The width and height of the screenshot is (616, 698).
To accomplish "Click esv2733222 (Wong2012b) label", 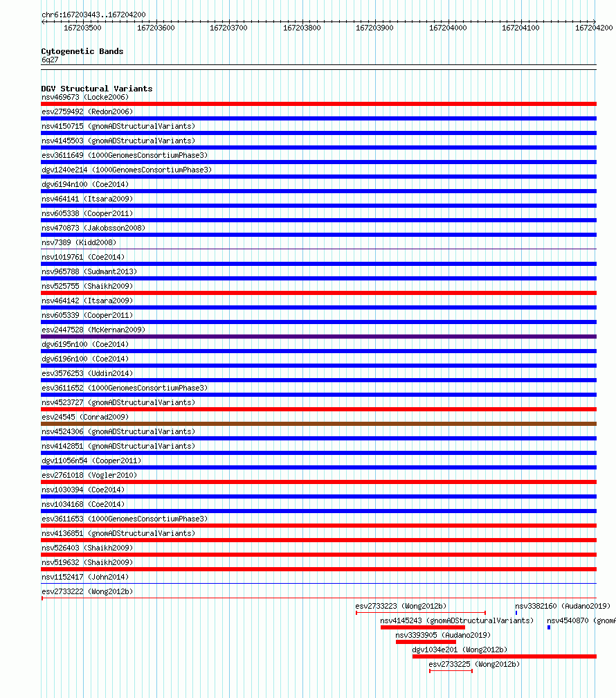I will [x=87, y=591].
